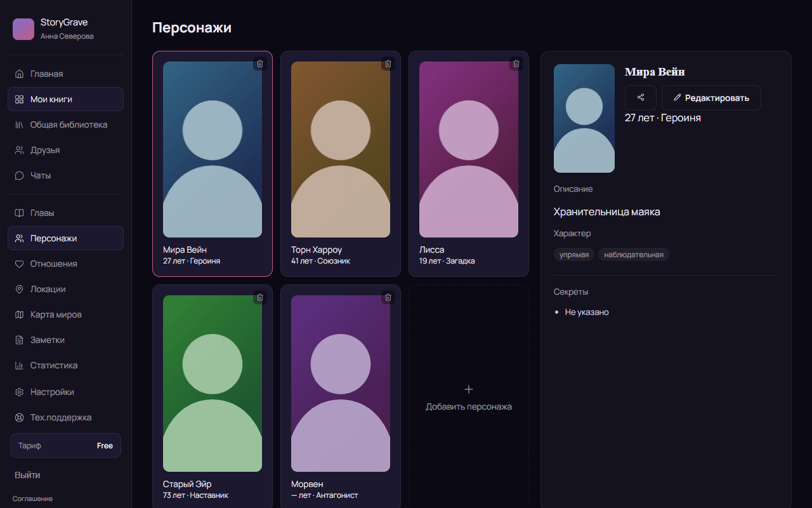Viewport: 812px width, 508px height.
Task: Delete the Торн Харроу character card
Action: 388,63
